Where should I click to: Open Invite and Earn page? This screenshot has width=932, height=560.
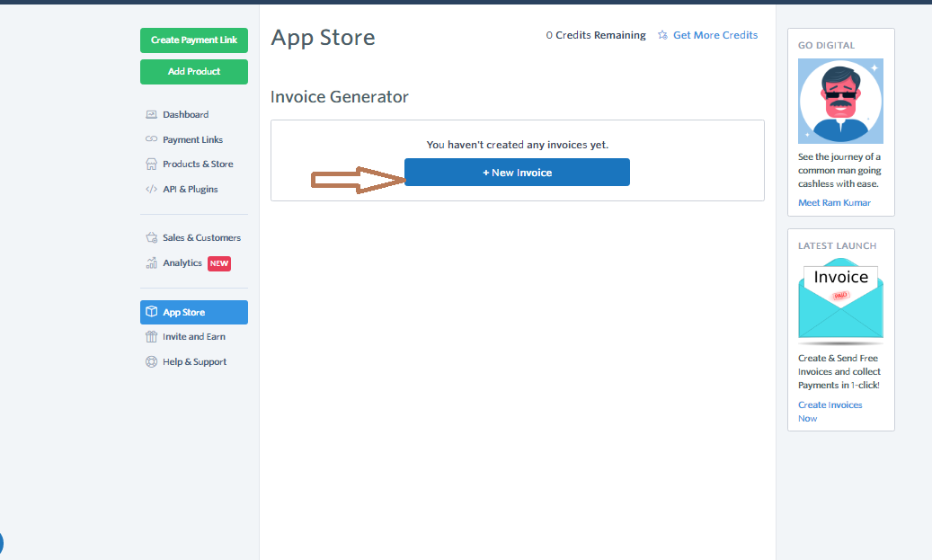tap(194, 336)
